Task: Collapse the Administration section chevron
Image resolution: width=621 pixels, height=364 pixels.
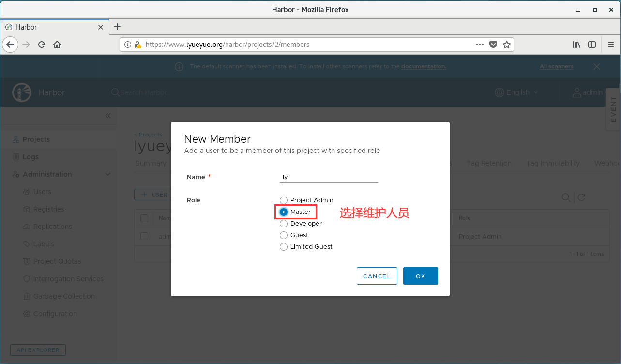Action: (x=108, y=174)
